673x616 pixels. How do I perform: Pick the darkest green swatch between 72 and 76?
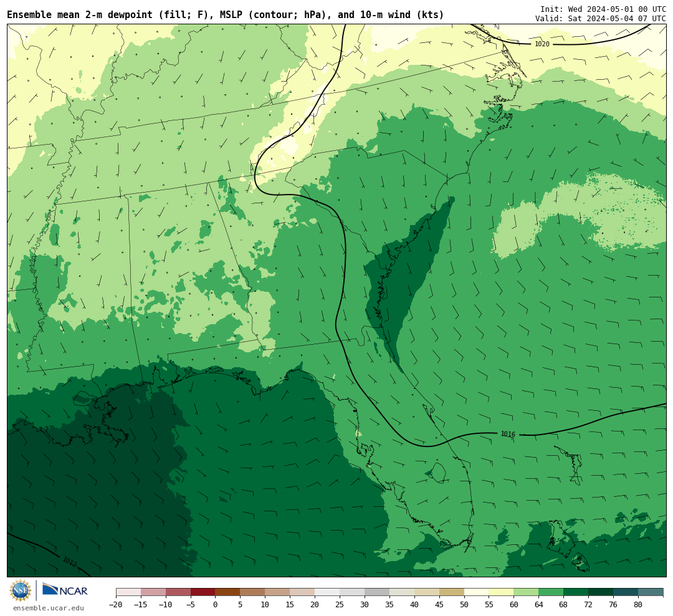(x=601, y=592)
